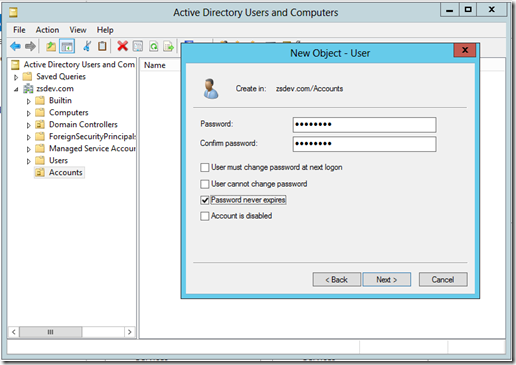Image resolution: width=516 pixels, height=365 pixels.
Task: Click the Cut scissors toolbar icon
Action: point(87,46)
